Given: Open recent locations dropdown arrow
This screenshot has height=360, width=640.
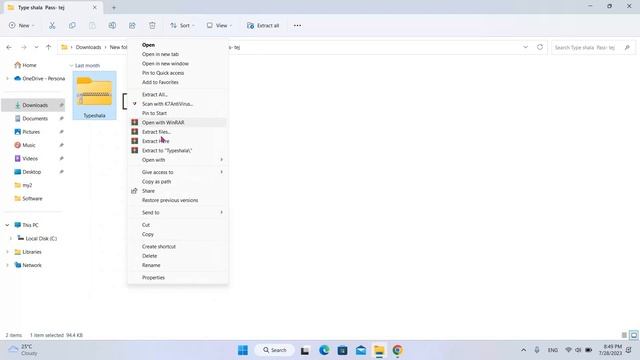Looking at the screenshot, I should click(36, 47).
